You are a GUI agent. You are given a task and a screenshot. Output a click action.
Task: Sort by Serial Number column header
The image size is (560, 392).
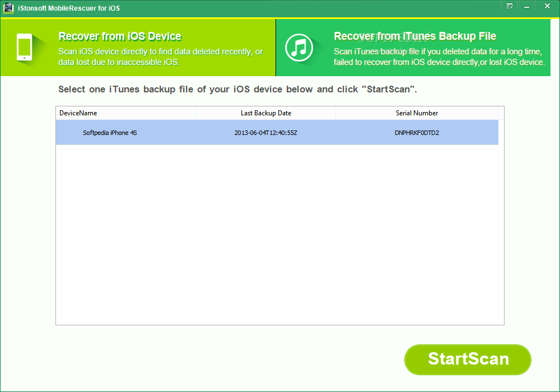coord(417,113)
